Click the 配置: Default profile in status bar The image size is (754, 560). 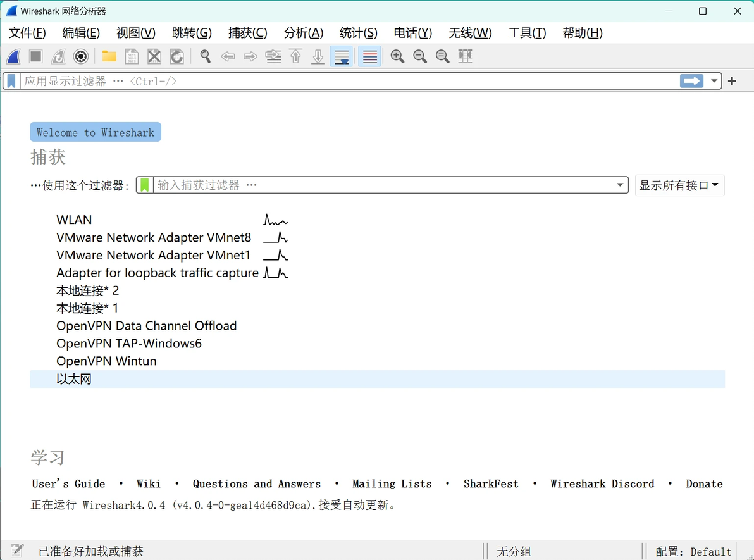point(693,551)
